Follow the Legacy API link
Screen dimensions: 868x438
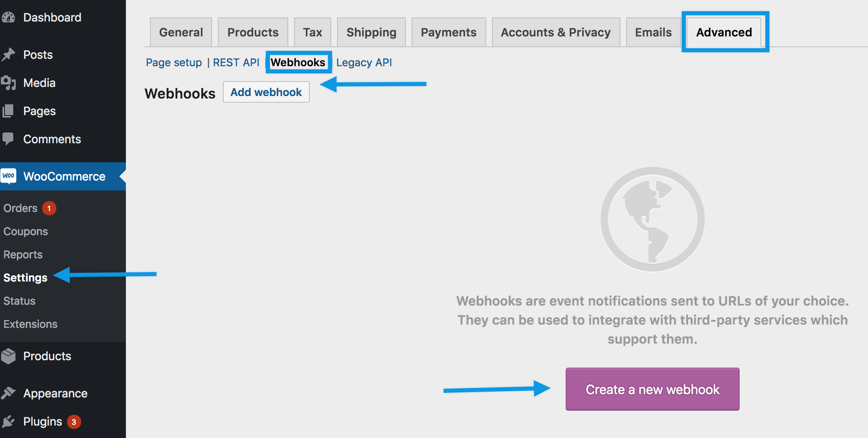(x=364, y=63)
